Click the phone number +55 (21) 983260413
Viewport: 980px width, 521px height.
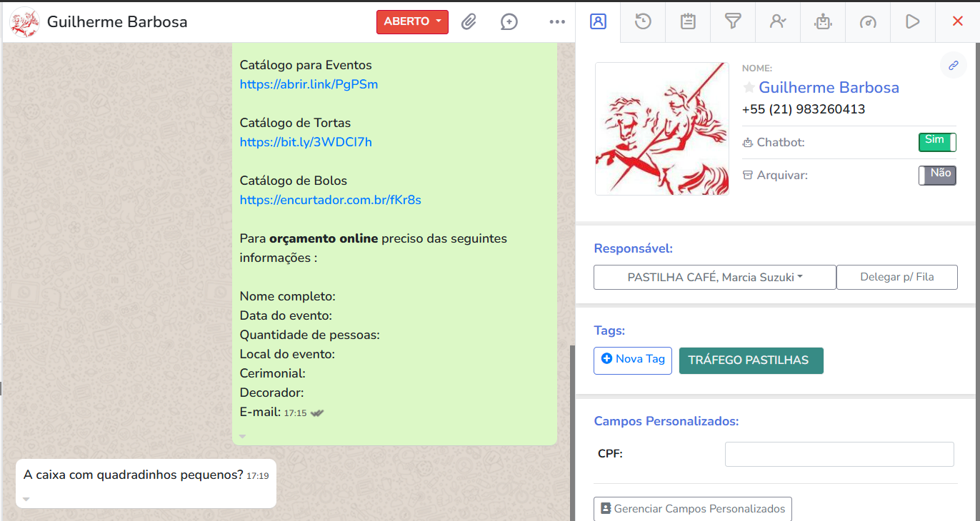[x=804, y=109]
